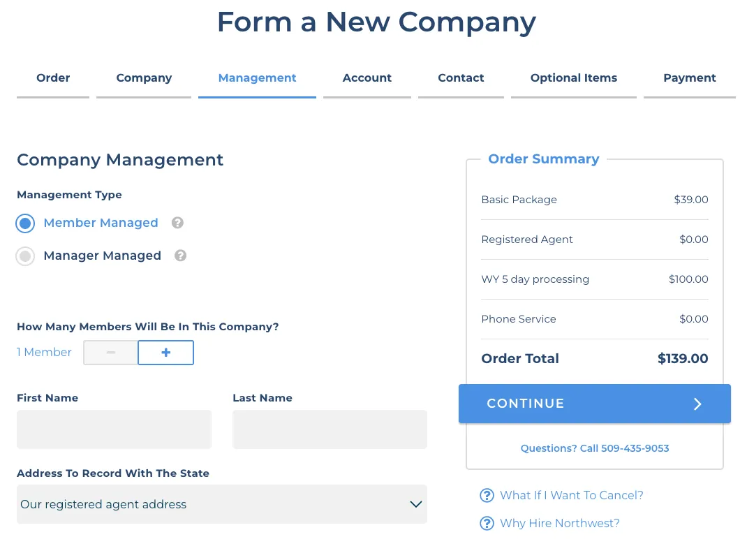Switch to the Order tab
This screenshot has width=747, height=560.
tap(53, 78)
